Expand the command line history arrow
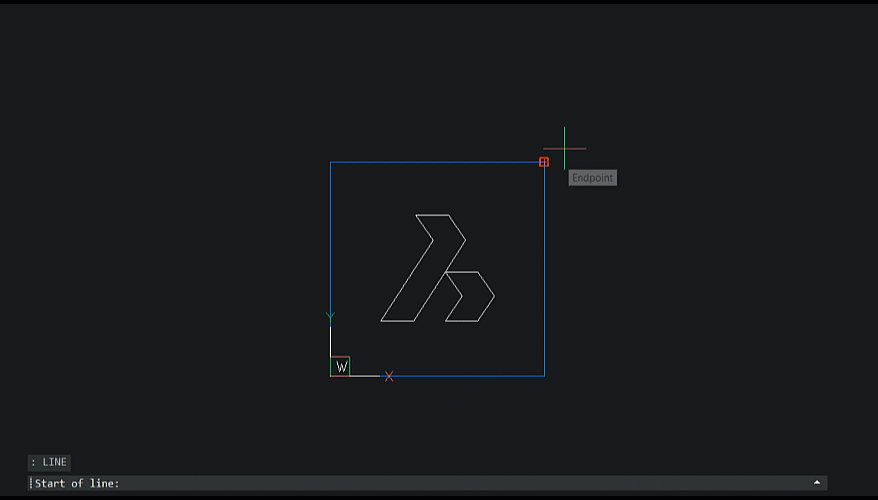Screen dimensions: 878x500 (816, 482)
